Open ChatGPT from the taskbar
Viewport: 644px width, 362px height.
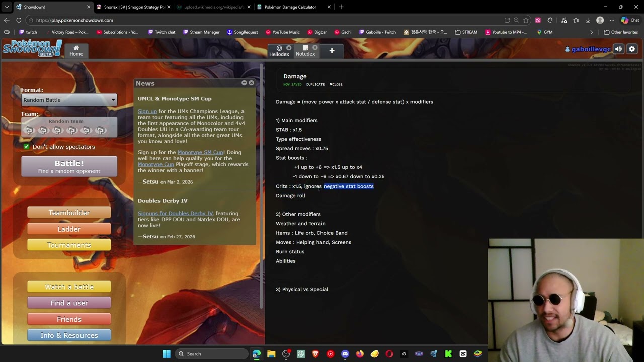point(301,354)
